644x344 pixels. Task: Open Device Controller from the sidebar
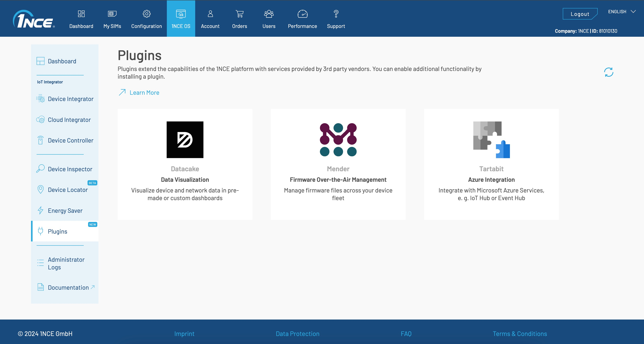point(70,140)
